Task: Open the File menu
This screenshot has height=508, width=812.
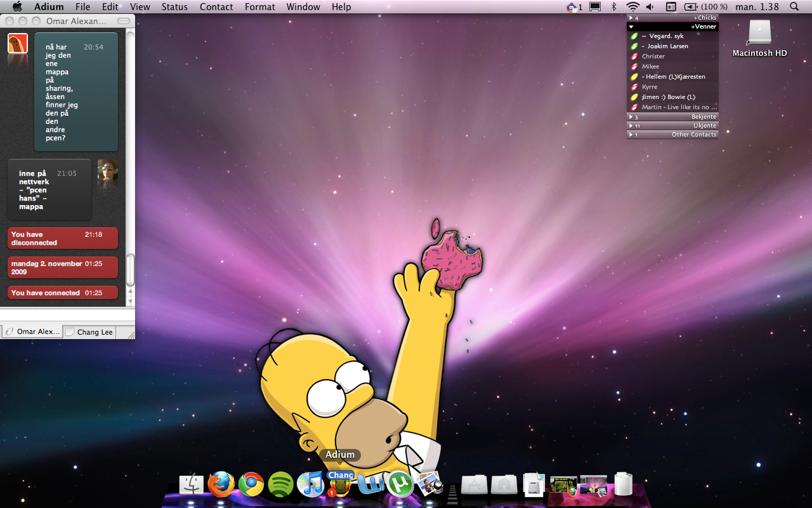Action: pos(82,7)
